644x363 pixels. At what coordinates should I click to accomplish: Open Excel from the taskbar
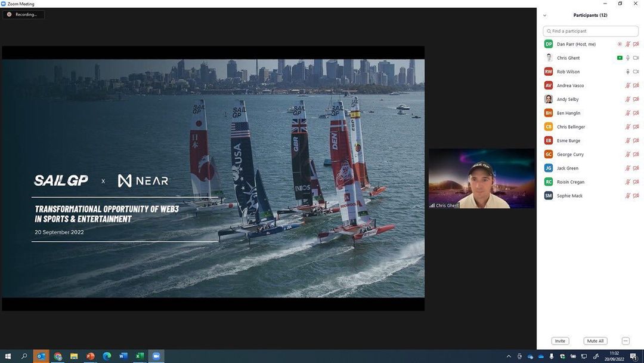[x=140, y=356]
